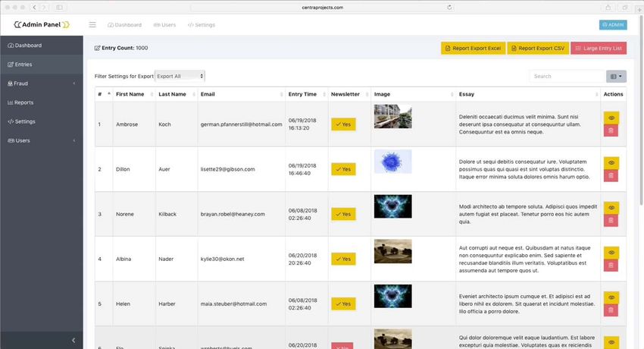Open Dillon Auer's blue image thumbnail
The image size is (644, 349).
tap(392, 162)
